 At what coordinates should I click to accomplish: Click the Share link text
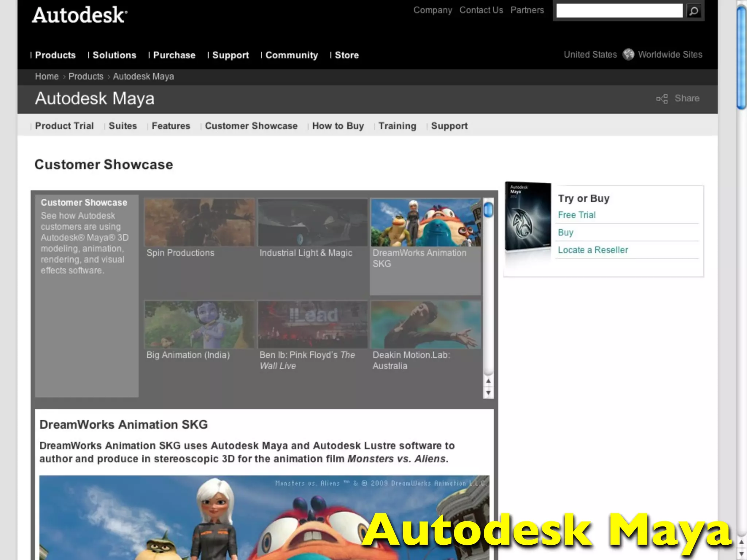[687, 98]
